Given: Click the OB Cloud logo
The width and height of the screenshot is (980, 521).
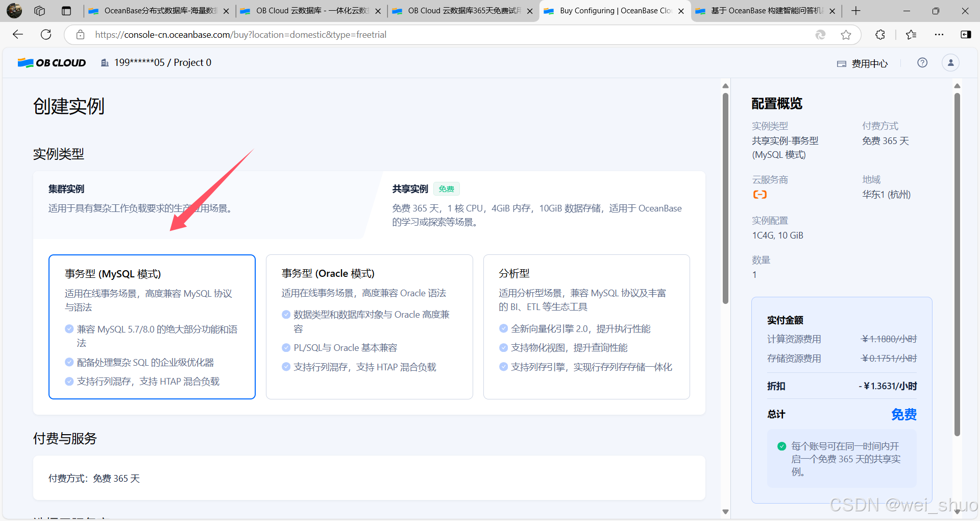Looking at the screenshot, I should 52,63.
